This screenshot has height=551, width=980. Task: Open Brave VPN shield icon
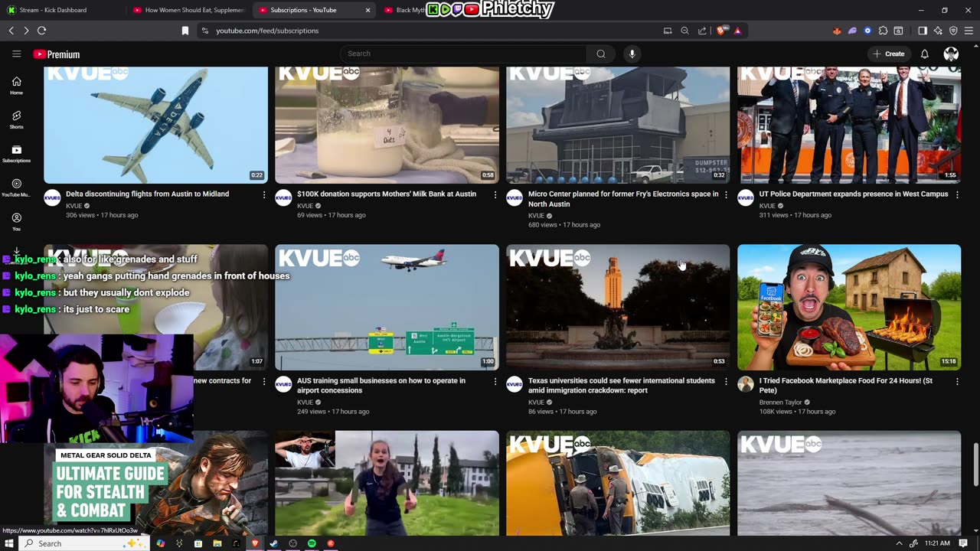[x=953, y=31]
